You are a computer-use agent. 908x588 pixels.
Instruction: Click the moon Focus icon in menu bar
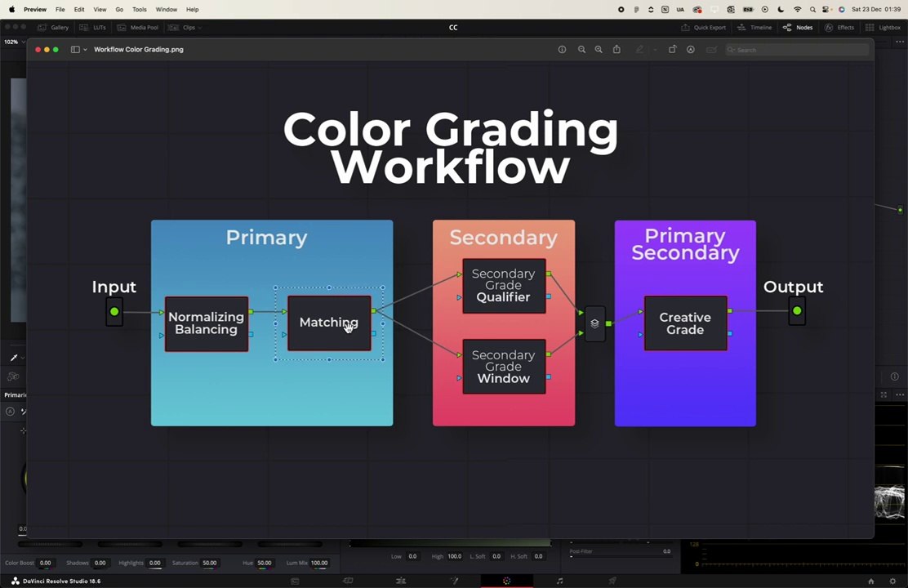coord(781,9)
